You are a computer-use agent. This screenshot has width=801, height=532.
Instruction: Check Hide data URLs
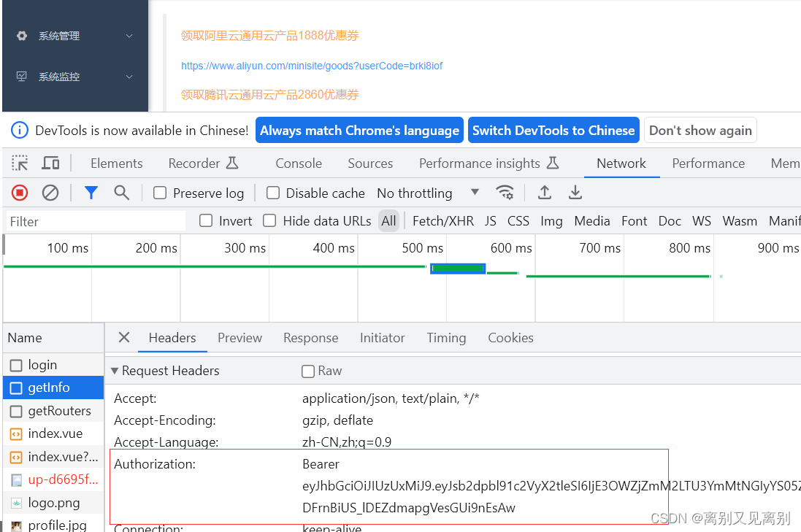click(x=269, y=220)
